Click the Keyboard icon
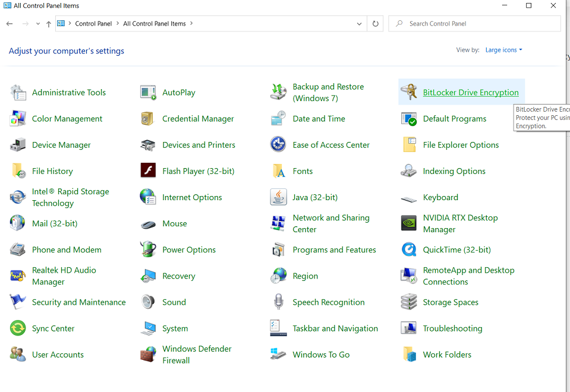This screenshot has width=570, height=392. click(x=408, y=199)
